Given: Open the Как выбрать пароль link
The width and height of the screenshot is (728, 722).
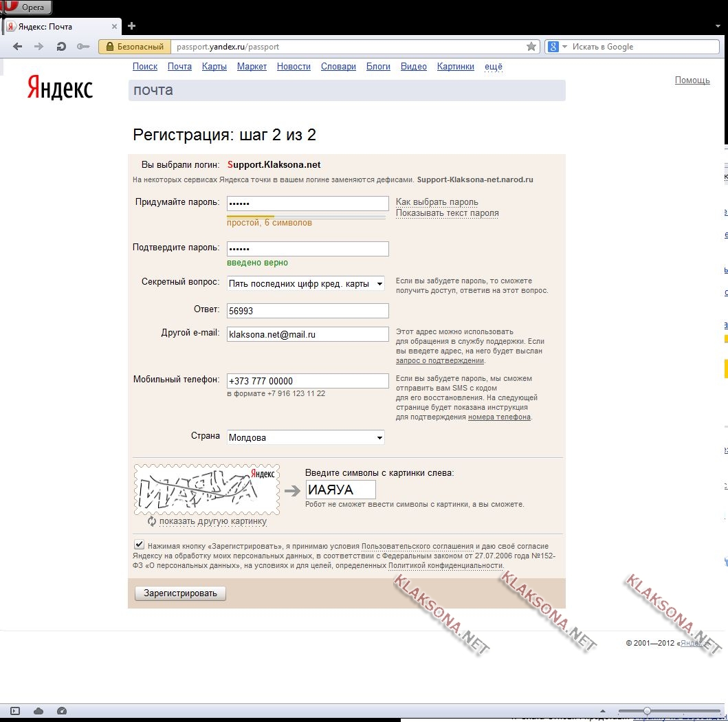Looking at the screenshot, I should pyautogui.click(x=437, y=202).
